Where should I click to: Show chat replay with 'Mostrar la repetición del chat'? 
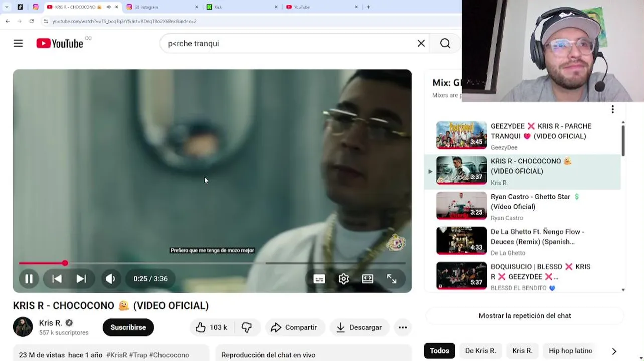(x=525, y=316)
